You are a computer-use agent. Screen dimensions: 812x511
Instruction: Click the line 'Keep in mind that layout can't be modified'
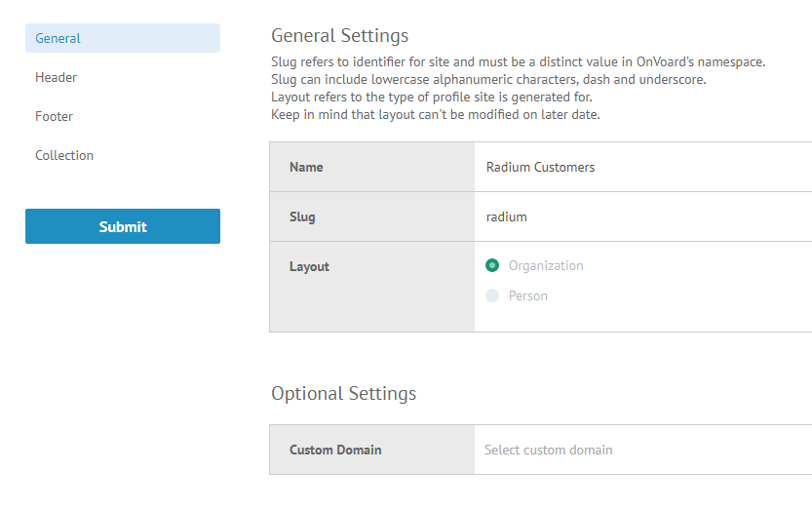(435, 114)
